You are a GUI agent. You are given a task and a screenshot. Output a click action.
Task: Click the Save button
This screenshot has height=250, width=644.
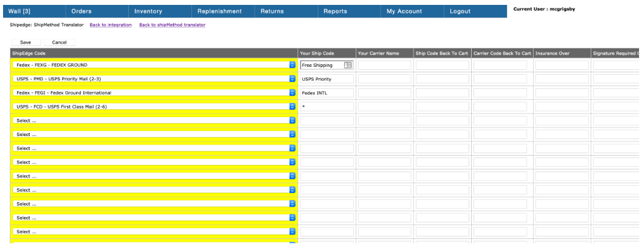26,42
